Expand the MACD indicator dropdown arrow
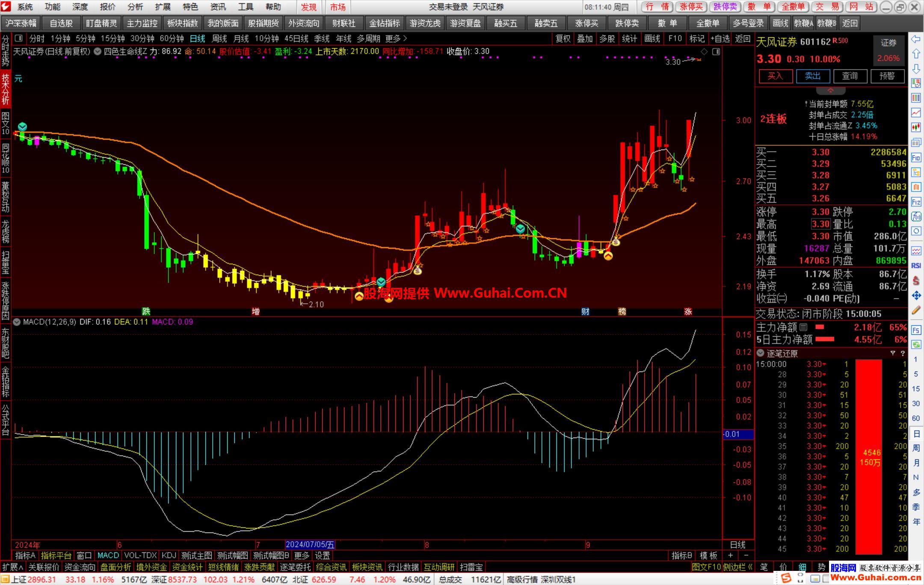The width and height of the screenshot is (924, 585). [17, 322]
